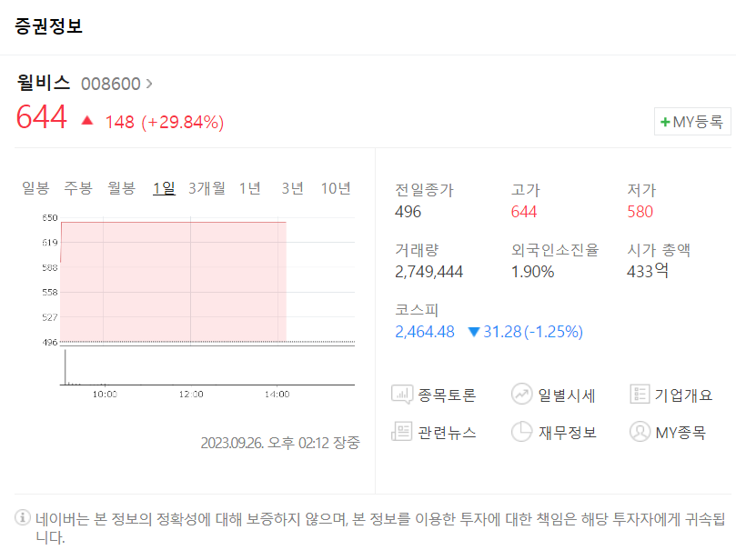Open the 기업개요 link
This screenshot has width=736, height=560.
click(x=683, y=395)
